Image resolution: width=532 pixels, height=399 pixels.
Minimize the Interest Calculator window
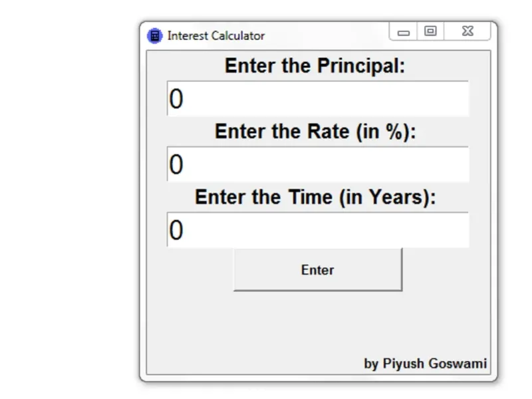[x=403, y=31]
